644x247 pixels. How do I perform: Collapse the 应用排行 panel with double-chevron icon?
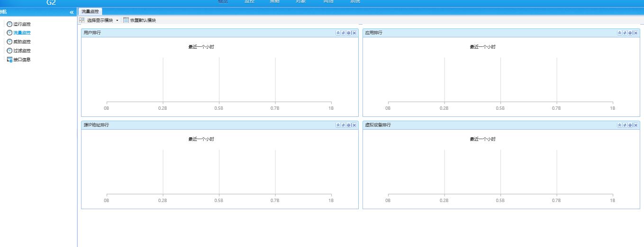tap(620, 33)
